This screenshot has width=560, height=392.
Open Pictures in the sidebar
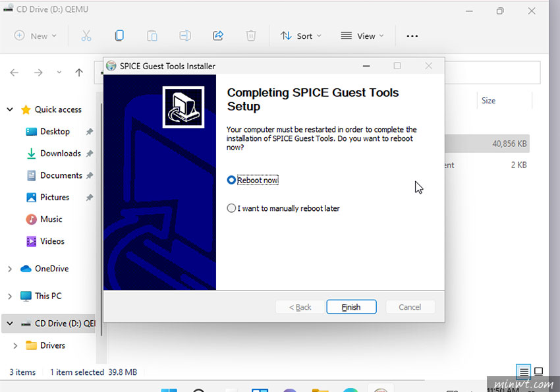(x=55, y=198)
